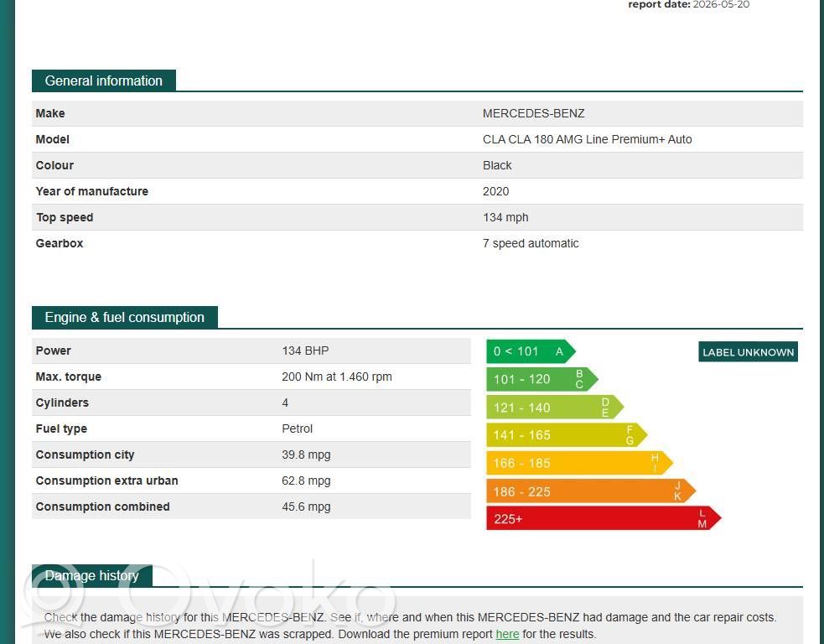Click the 'here' premium report link
The image size is (824, 644).
[507, 634]
